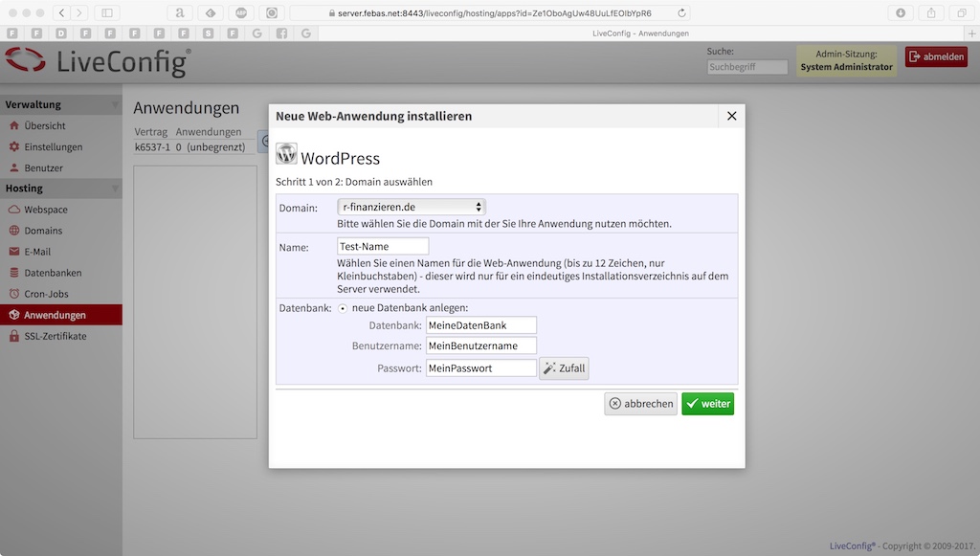The width and height of the screenshot is (980, 556).
Task: Click the LiveConfig logo
Action: 98,62
